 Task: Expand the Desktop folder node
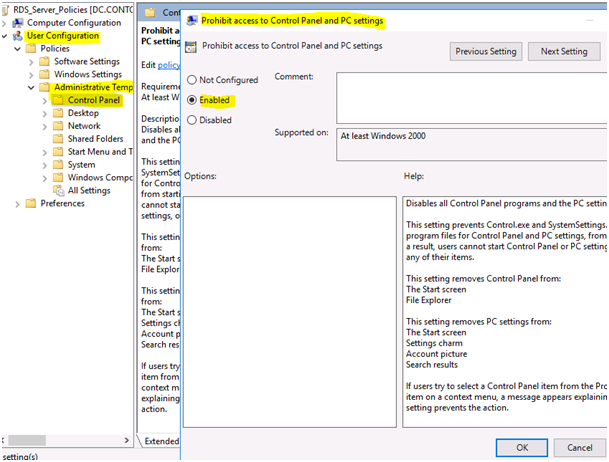coord(46,113)
